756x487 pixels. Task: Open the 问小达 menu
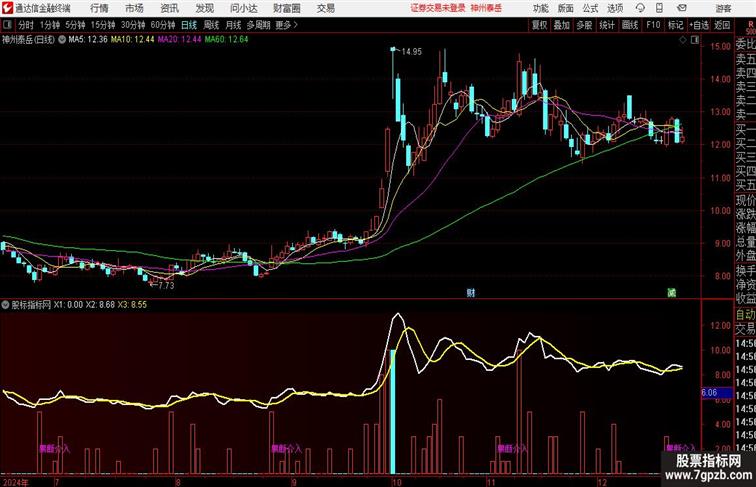click(x=243, y=8)
